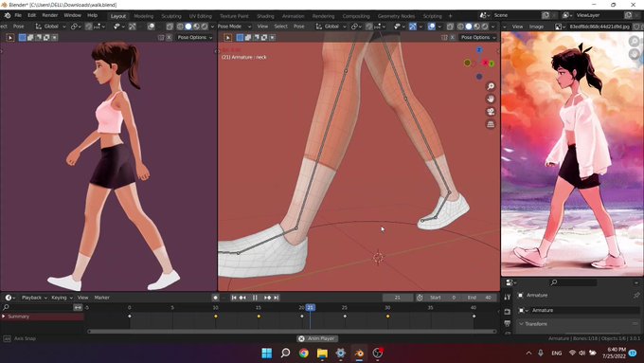
Task: Select rendered viewport shading in center viewport
Action: pos(485,27)
